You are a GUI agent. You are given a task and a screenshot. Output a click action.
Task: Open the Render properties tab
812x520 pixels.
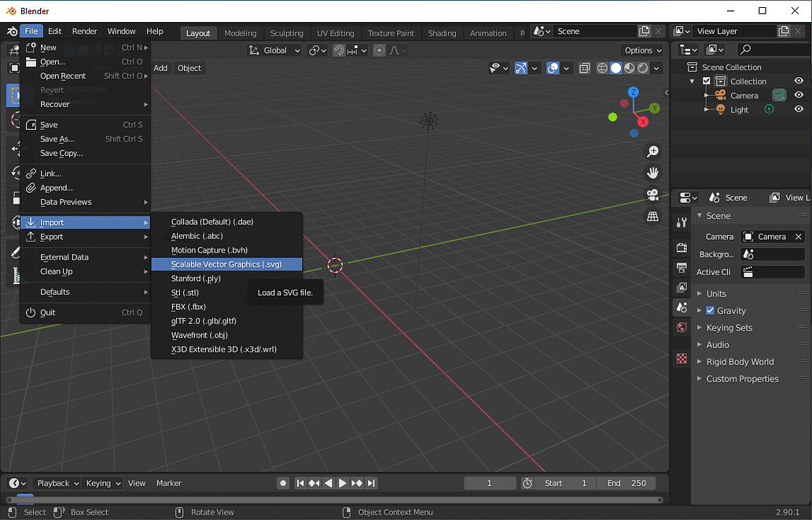click(681, 248)
